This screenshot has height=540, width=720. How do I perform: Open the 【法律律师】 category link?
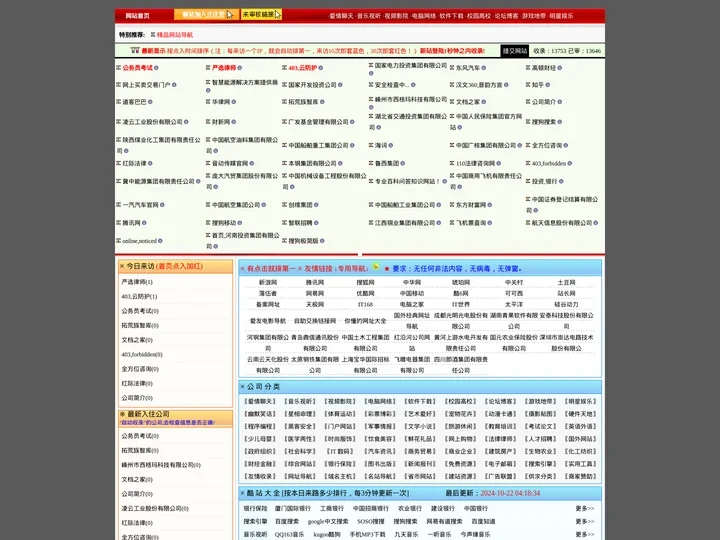pos(501,439)
